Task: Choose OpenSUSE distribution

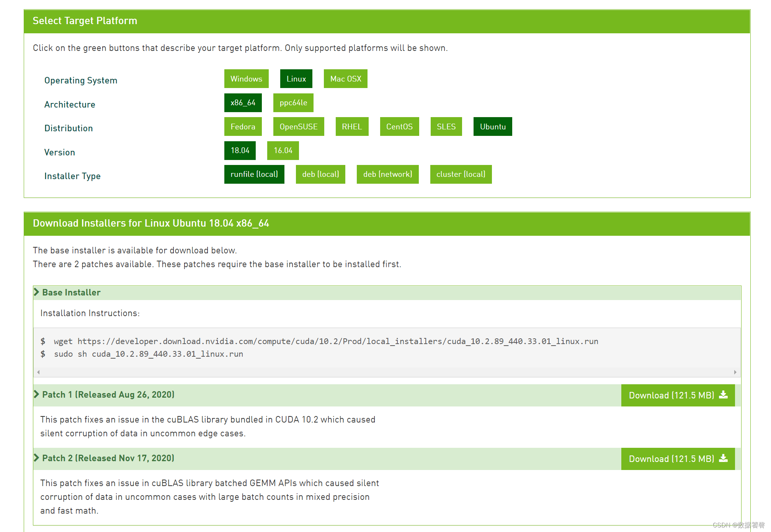Action: coord(299,127)
